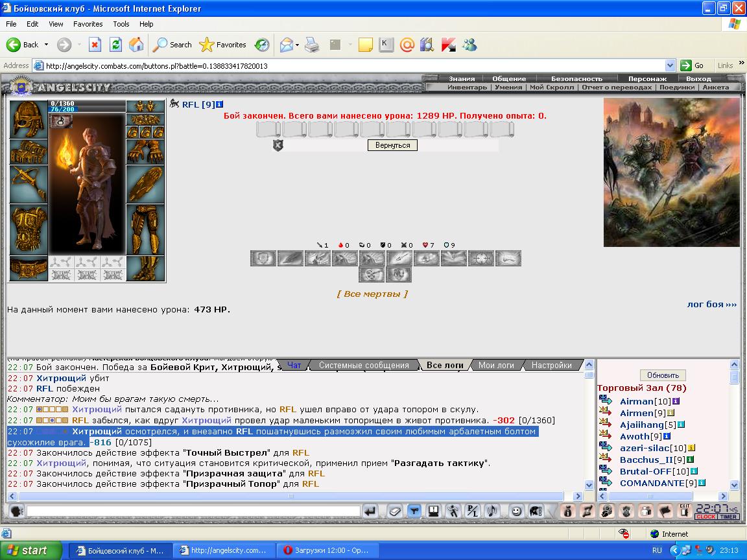Refresh the page with the Refresh icon
The image size is (747, 560).
point(115,45)
